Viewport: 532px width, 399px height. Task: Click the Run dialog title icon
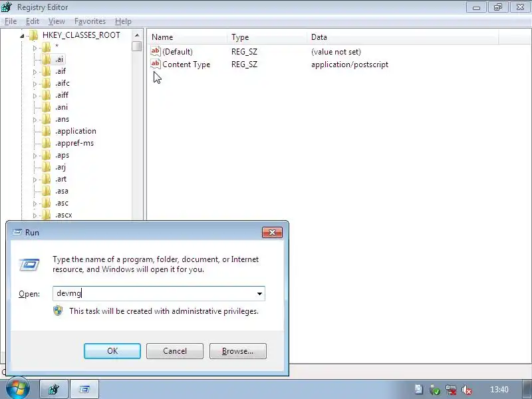[17, 232]
